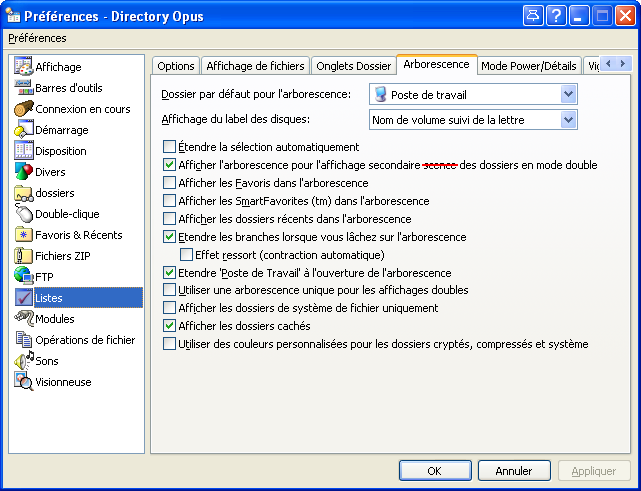Select the Fichiers ZIP label
Screen dimensions: 641x491
[63, 256]
